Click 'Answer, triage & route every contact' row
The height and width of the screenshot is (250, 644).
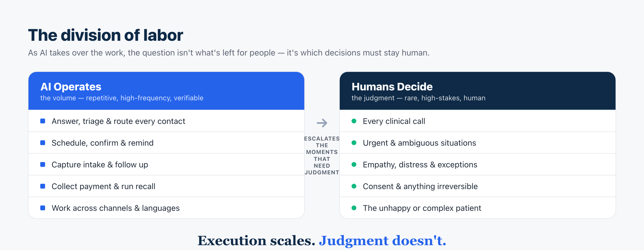(x=166, y=121)
